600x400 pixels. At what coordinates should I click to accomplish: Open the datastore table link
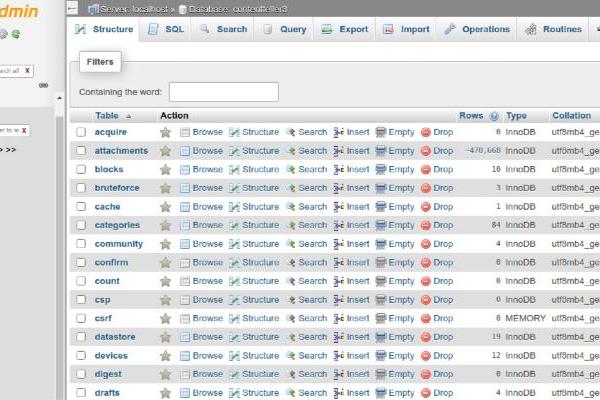tap(115, 337)
